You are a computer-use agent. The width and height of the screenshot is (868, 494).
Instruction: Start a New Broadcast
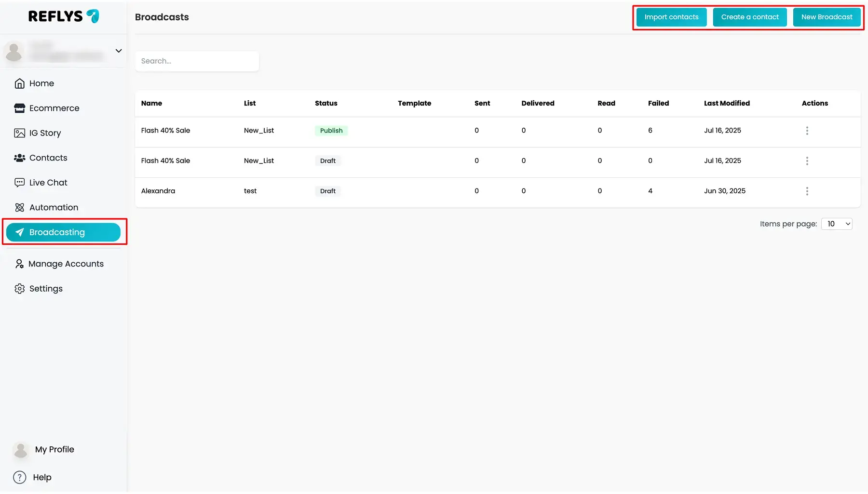click(x=827, y=17)
